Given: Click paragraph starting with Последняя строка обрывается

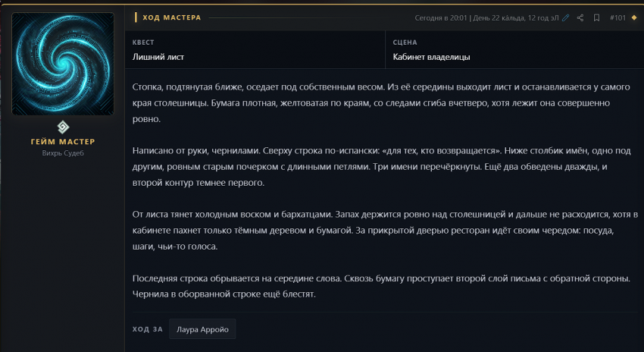Looking at the screenshot, I should 381,286.
